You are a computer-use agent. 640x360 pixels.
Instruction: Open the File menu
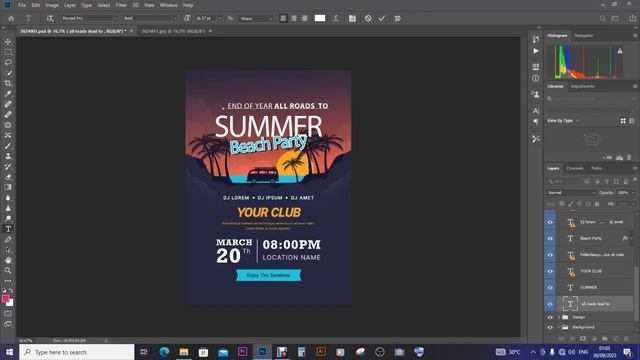[x=22, y=5]
